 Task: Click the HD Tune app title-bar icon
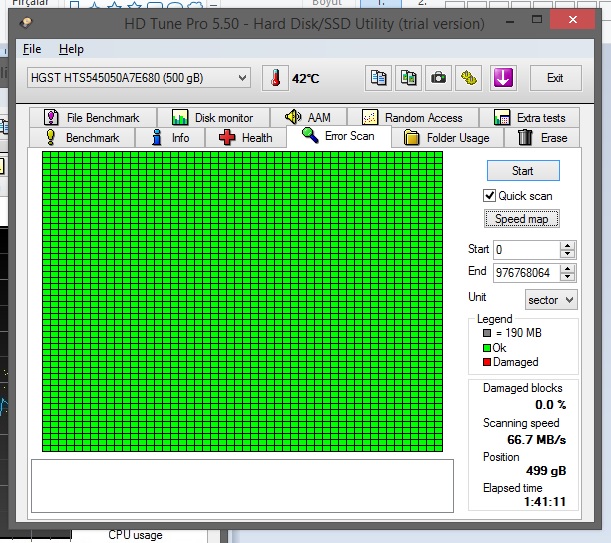point(26,23)
